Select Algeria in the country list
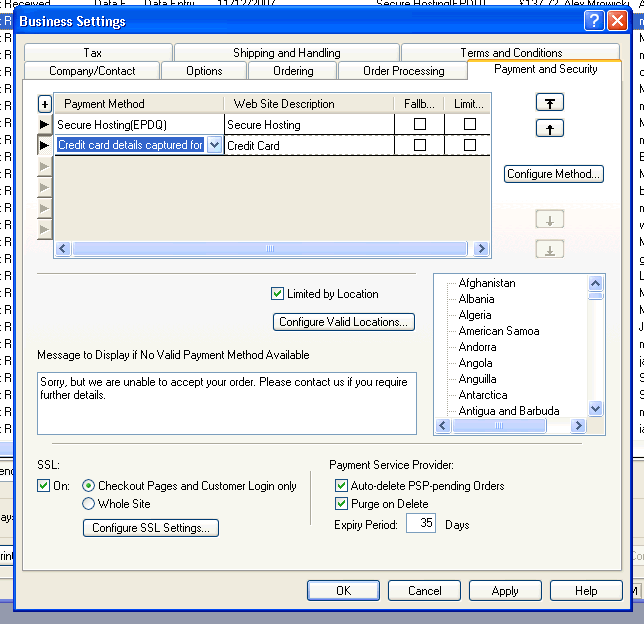644x624 pixels. [x=475, y=315]
